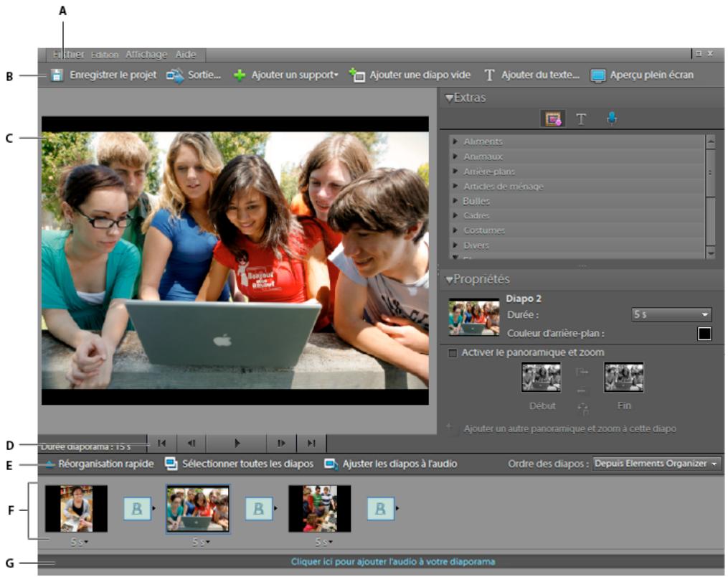Viewport: 728px width, 577px height.
Task: Open the Edition menu
Action: (105, 55)
